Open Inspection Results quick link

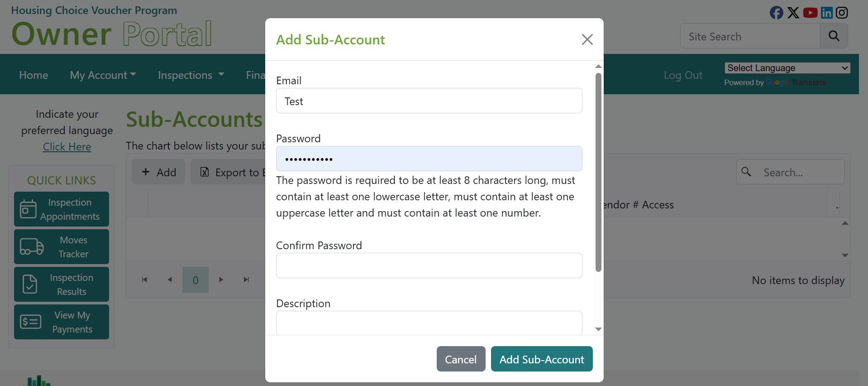62,284
